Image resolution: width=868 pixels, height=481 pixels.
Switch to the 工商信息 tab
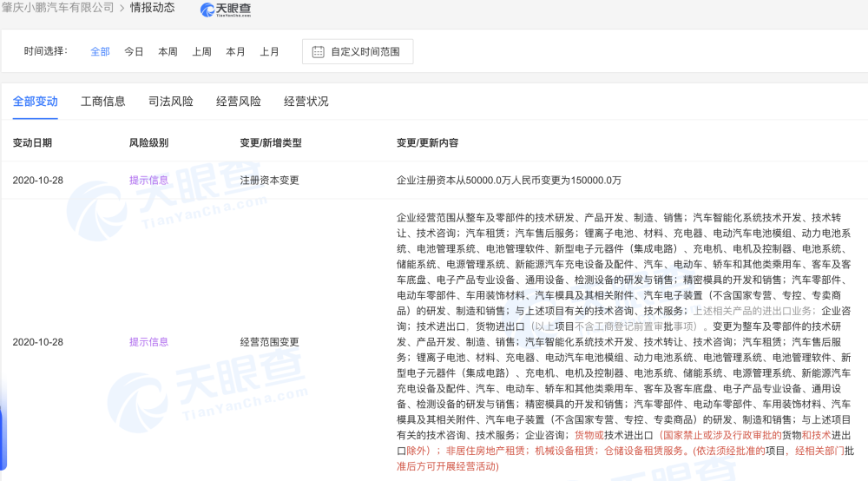pyautogui.click(x=103, y=102)
